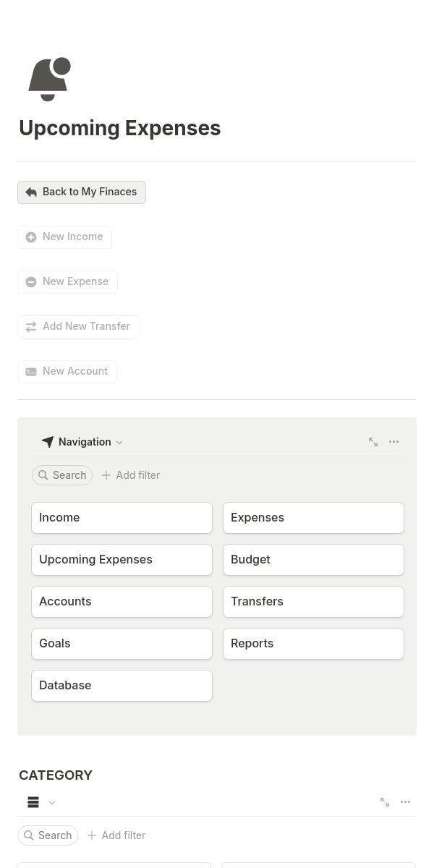
Task: Click the transfer arrows icon
Action: (31, 327)
